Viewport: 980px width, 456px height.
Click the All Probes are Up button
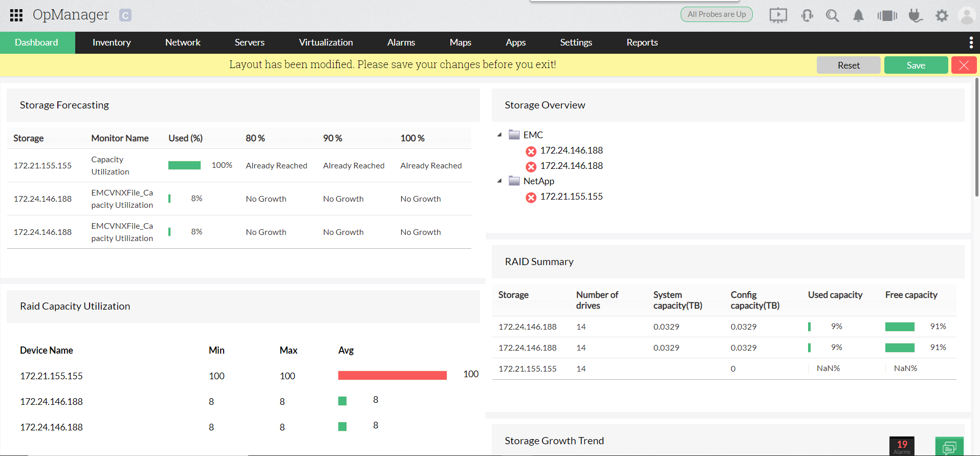(716, 14)
